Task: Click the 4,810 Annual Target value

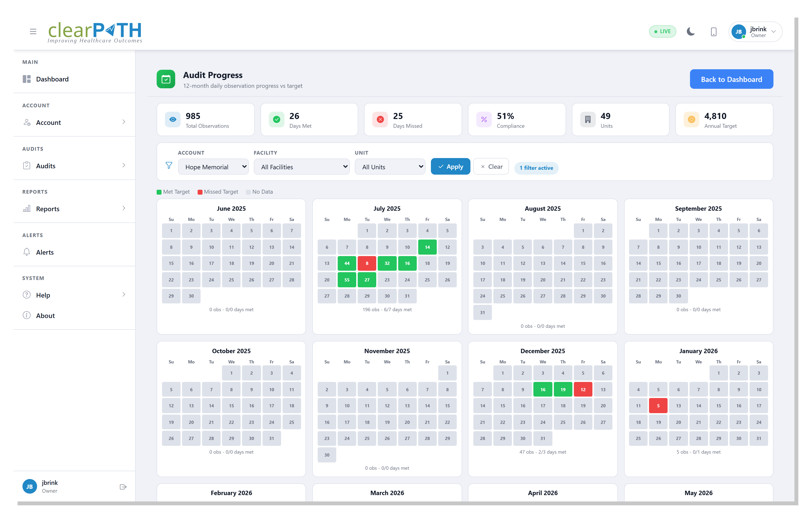Action: click(715, 116)
